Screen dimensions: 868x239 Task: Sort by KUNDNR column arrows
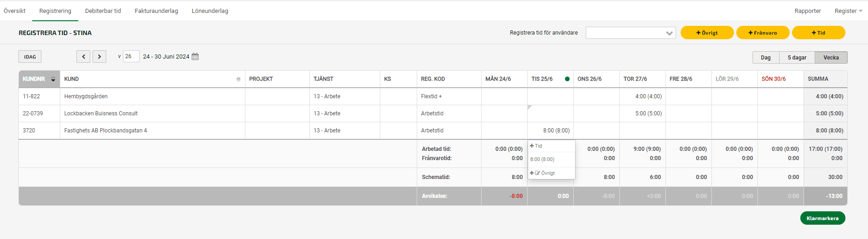tap(53, 79)
